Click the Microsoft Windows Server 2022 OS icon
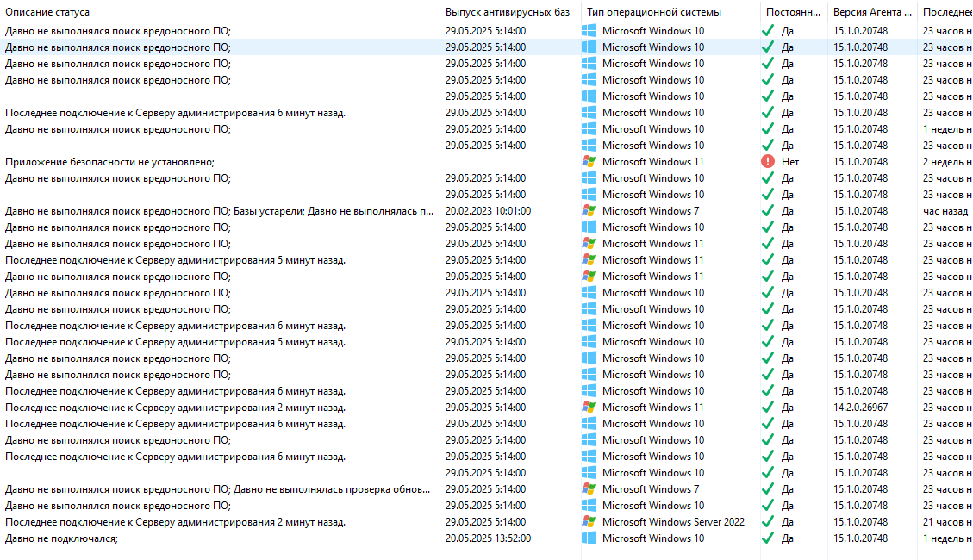The image size is (973, 560). pyautogui.click(x=589, y=521)
